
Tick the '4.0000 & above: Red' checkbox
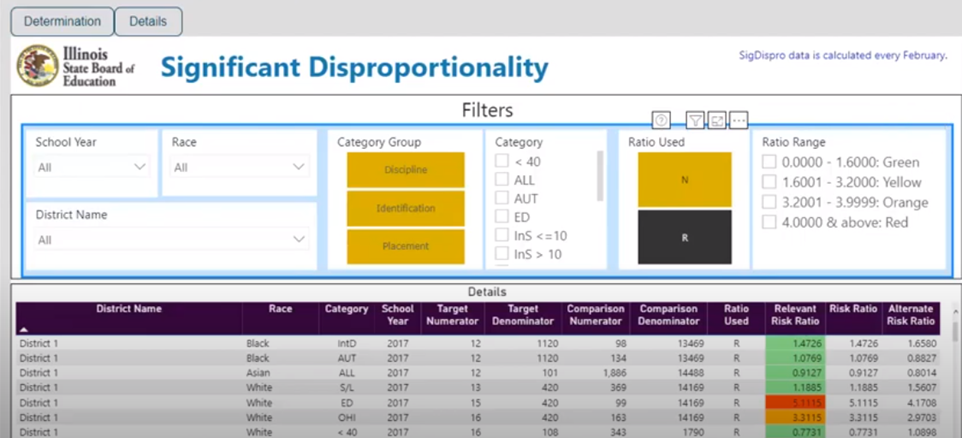(x=769, y=222)
